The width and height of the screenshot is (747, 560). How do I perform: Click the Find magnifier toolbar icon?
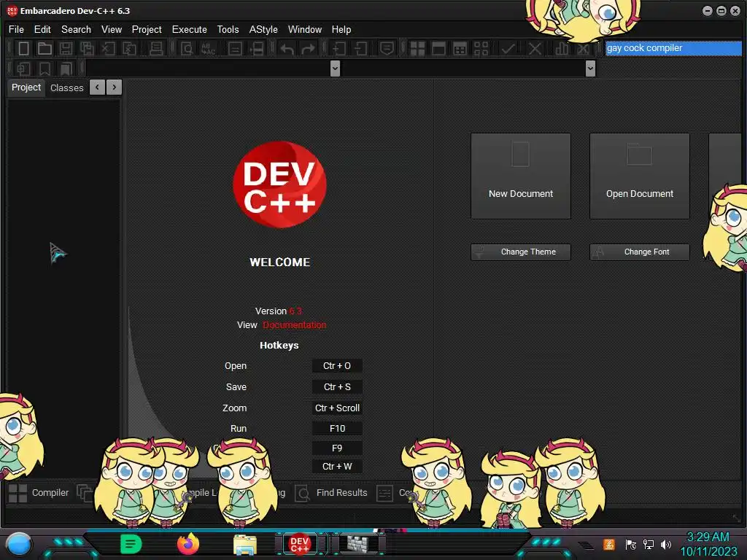coord(187,48)
